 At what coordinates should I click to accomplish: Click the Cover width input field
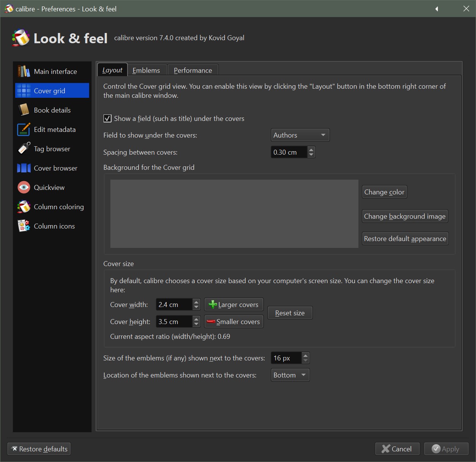click(x=174, y=304)
